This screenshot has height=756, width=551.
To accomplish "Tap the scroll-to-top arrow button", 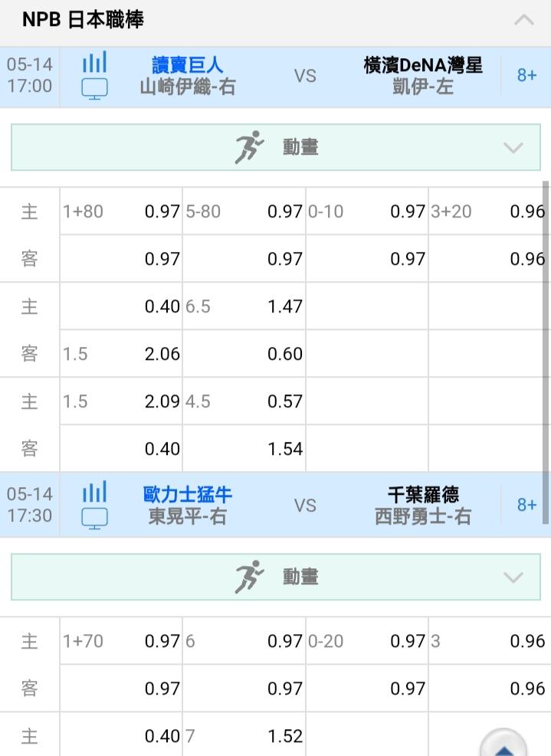I will [x=503, y=745].
